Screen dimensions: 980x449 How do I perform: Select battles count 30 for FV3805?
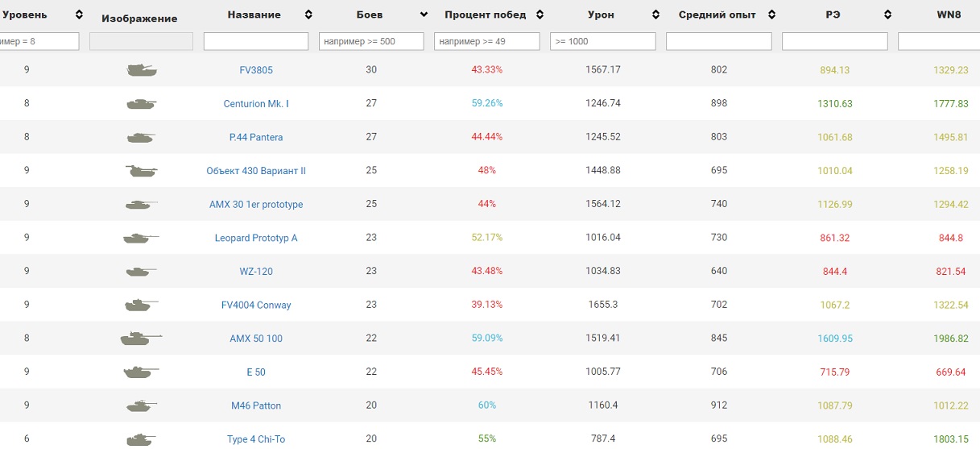(x=371, y=70)
